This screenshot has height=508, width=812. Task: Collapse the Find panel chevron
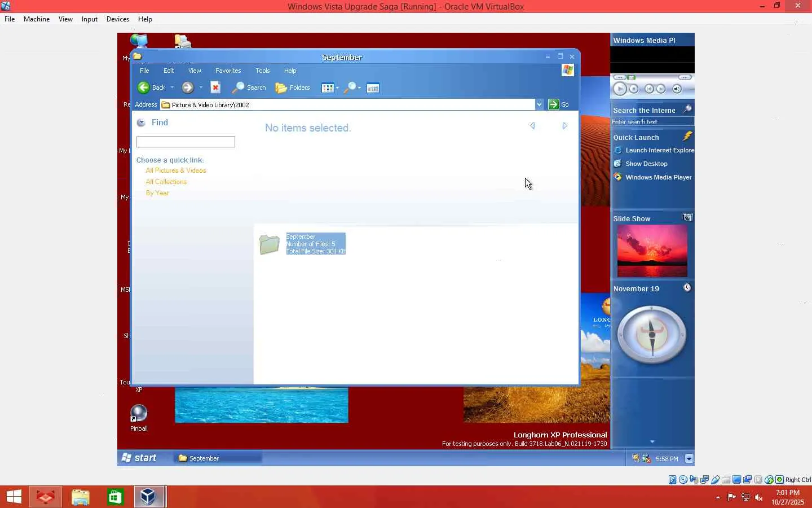[141, 122]
